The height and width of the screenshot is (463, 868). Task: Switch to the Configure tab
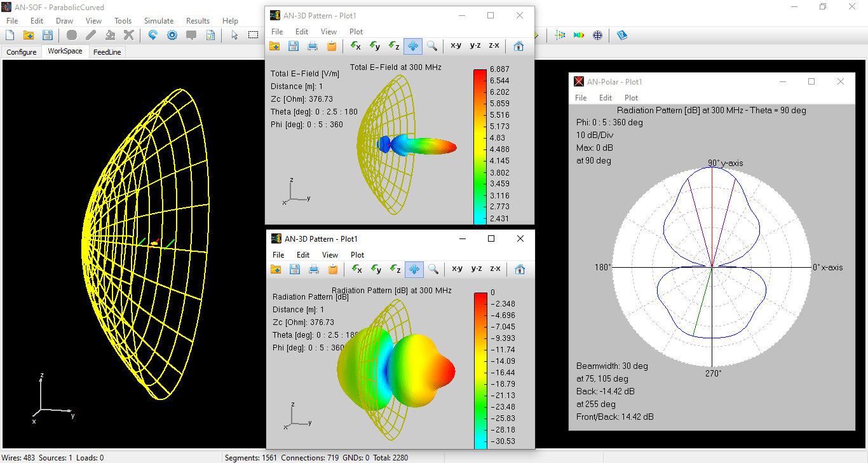coord(21,52)
